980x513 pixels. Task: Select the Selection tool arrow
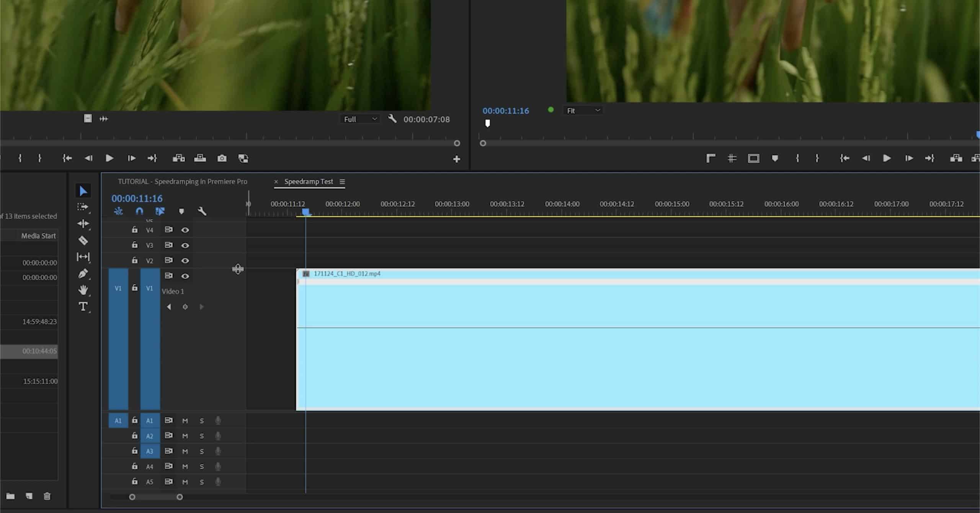pos(83,191)
